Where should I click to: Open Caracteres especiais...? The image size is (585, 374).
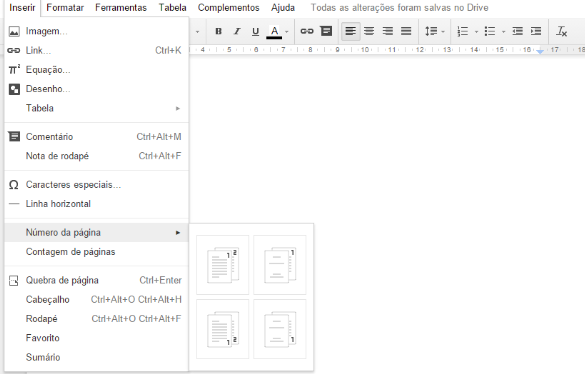coord(97,185)
